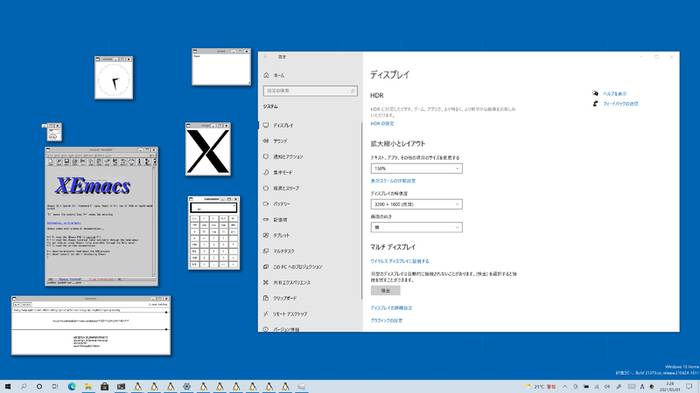
Task: Open File Explorer from the taskbar
Action: tap(88, 387)
